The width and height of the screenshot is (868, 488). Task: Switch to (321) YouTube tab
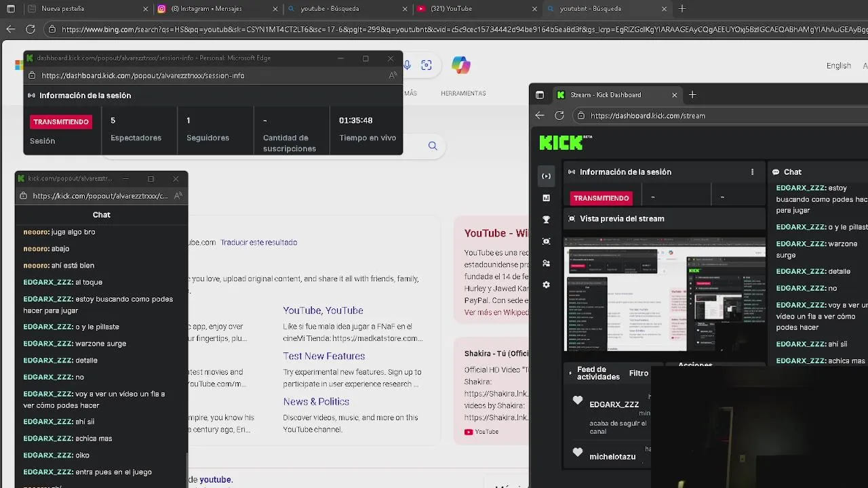click(477, 9)
